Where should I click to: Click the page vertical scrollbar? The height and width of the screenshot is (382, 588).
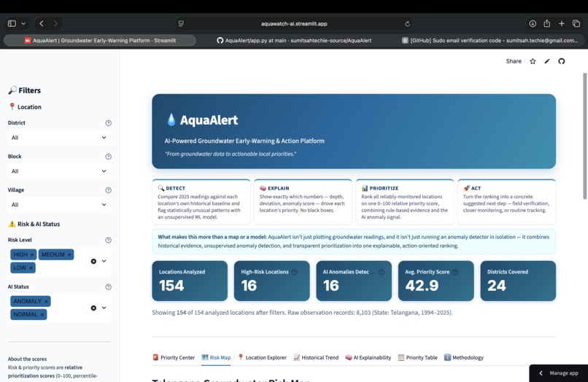coord(584,136)
